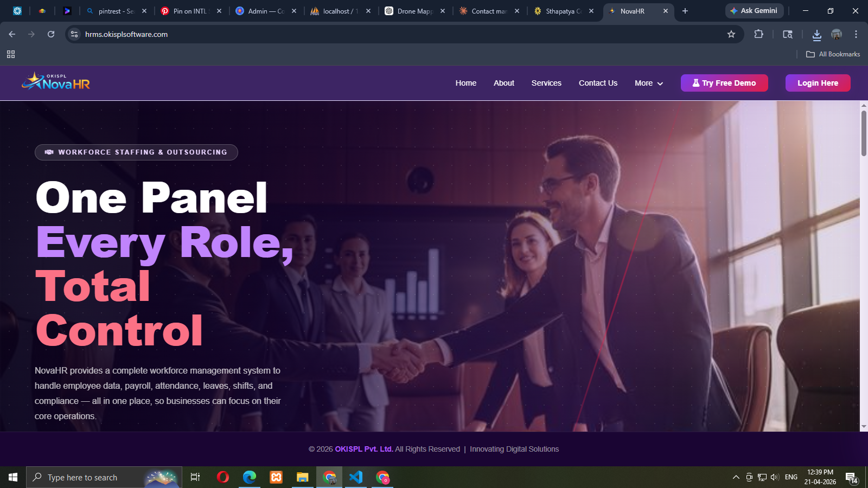Open the Windows notification center
The image size is (868, 488).
pyautogui.click(x=852, y=478)
